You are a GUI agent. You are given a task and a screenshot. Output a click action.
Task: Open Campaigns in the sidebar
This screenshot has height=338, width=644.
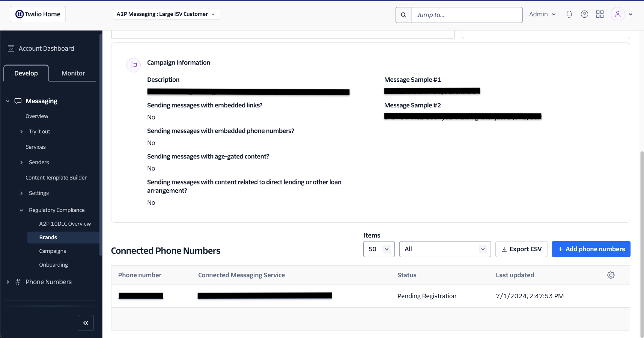53,251
